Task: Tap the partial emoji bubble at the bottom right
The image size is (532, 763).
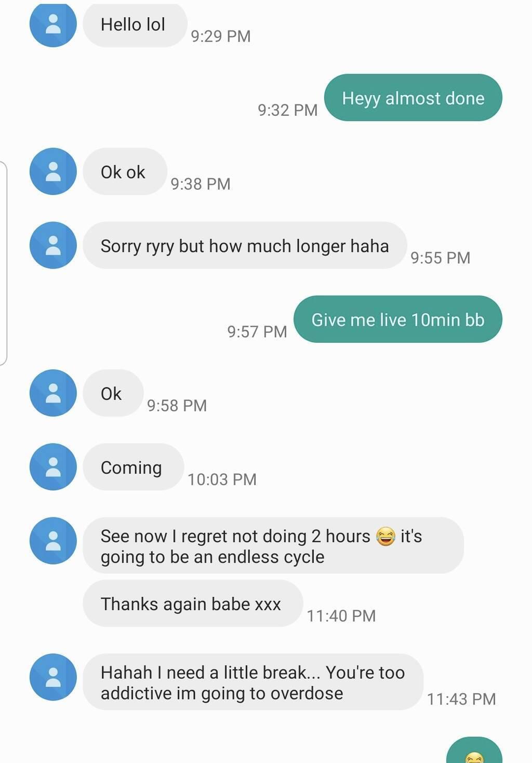Action: (x=474, y=753)
